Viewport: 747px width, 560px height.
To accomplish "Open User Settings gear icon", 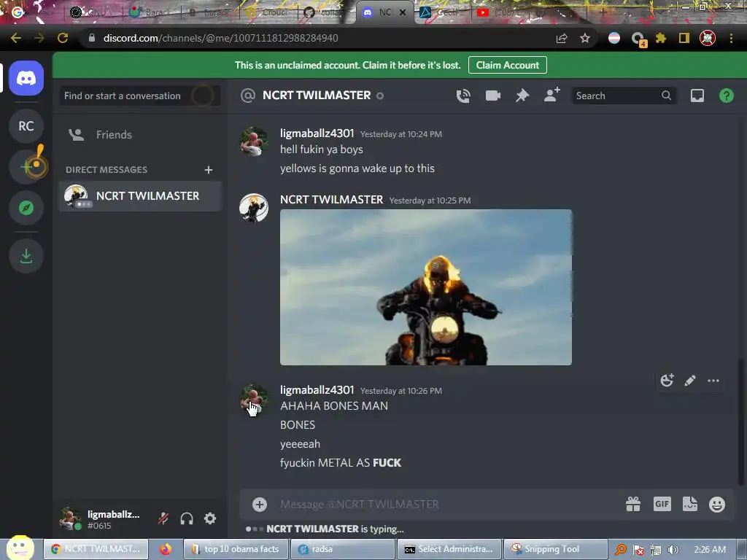I will pos(210,518).
